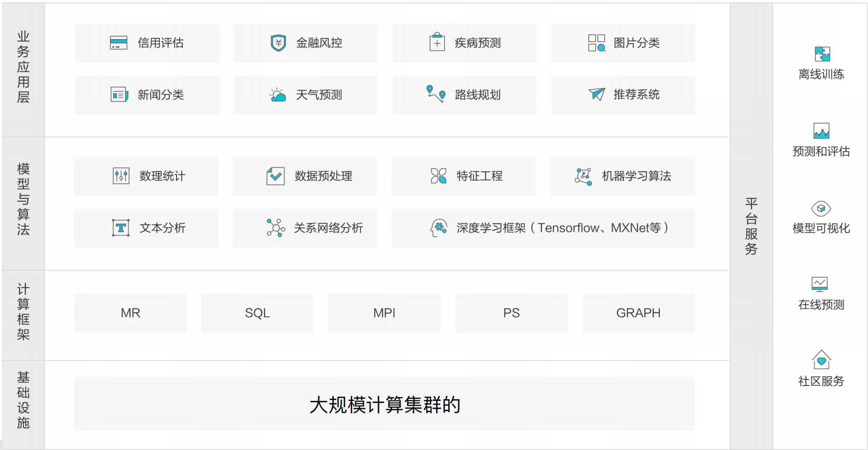Click the 模型与算法 layer label
The image size is (868, 450).
tap(23, 199)
